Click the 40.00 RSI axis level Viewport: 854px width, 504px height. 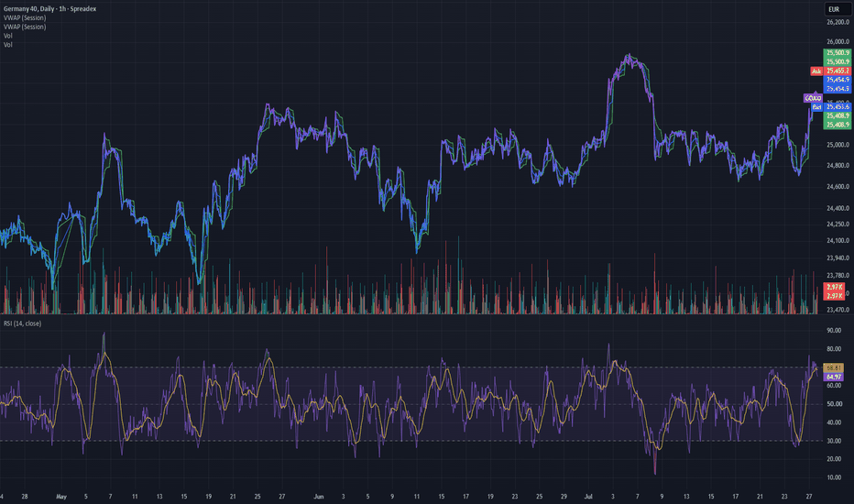(834, 422)
